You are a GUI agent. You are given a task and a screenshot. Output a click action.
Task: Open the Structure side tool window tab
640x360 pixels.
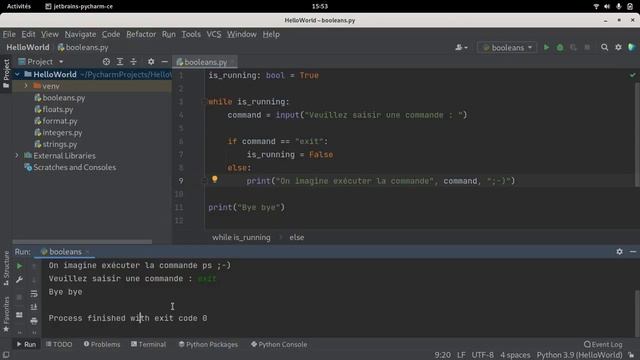coord(6,268)
